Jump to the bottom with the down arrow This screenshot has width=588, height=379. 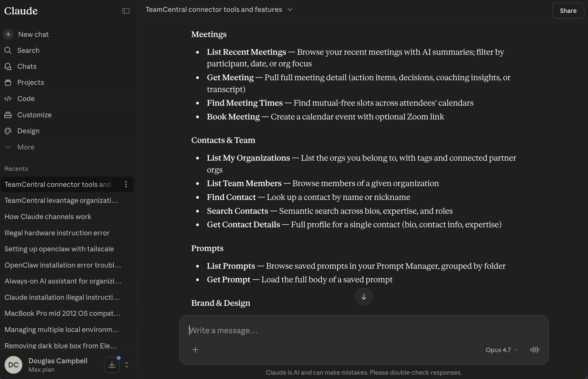pyautogui.click(x=364, y=297)
